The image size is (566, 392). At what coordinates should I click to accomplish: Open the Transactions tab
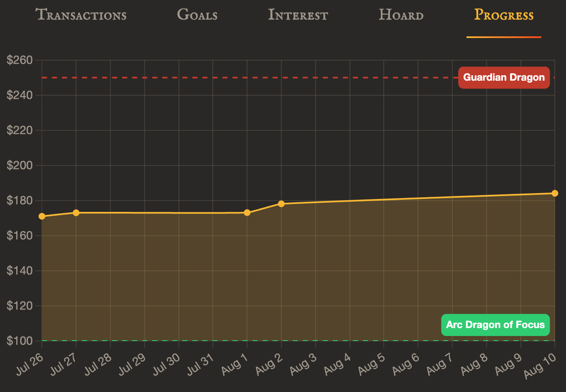click(x=81, y=15)
